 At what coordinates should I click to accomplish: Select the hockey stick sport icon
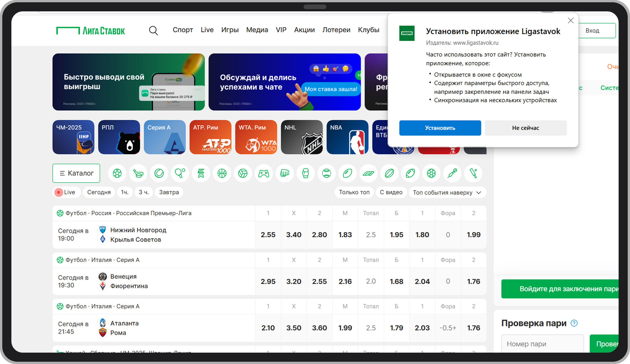point(138,173)
